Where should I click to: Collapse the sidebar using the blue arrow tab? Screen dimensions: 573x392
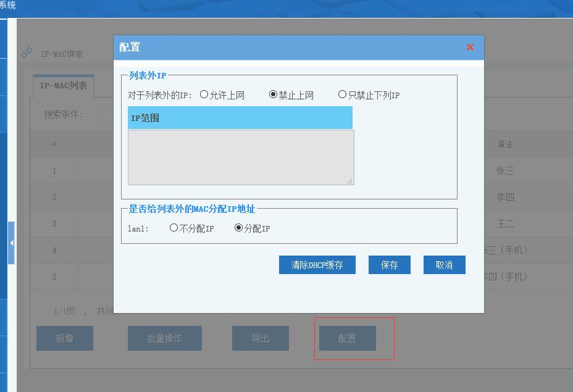click(10, 243)
